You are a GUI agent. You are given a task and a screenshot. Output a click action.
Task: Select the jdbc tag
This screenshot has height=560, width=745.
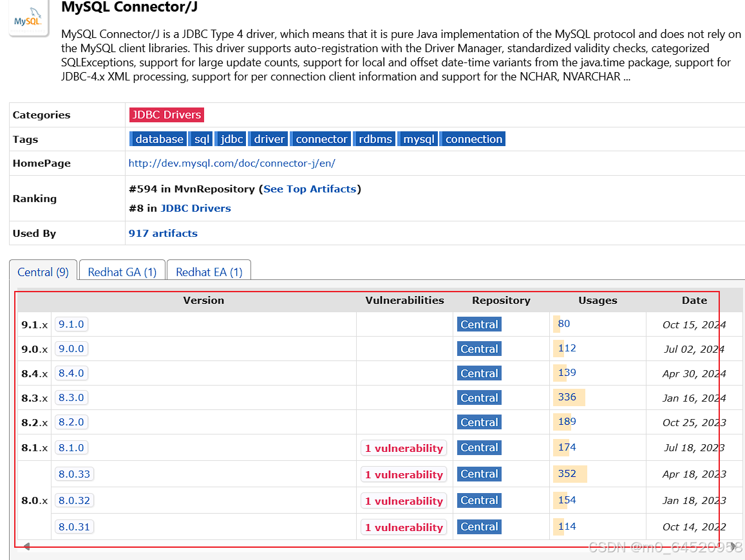(x=231, y=139)
